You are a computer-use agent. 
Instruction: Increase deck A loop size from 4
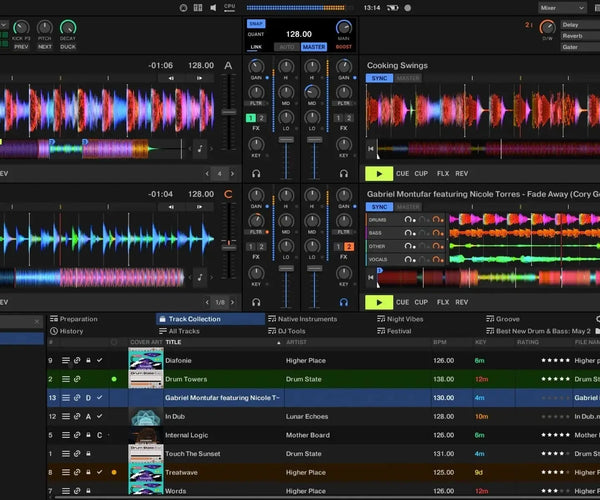coord(232,174)
